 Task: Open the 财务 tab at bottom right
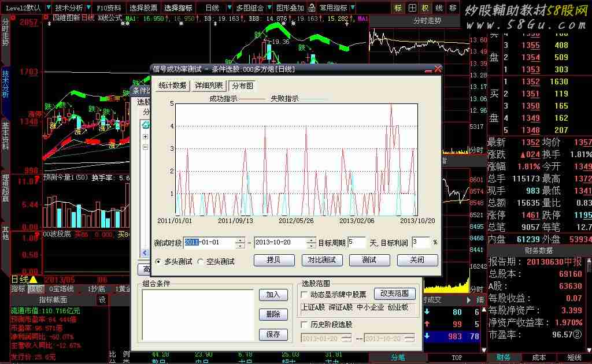point(504,358)
